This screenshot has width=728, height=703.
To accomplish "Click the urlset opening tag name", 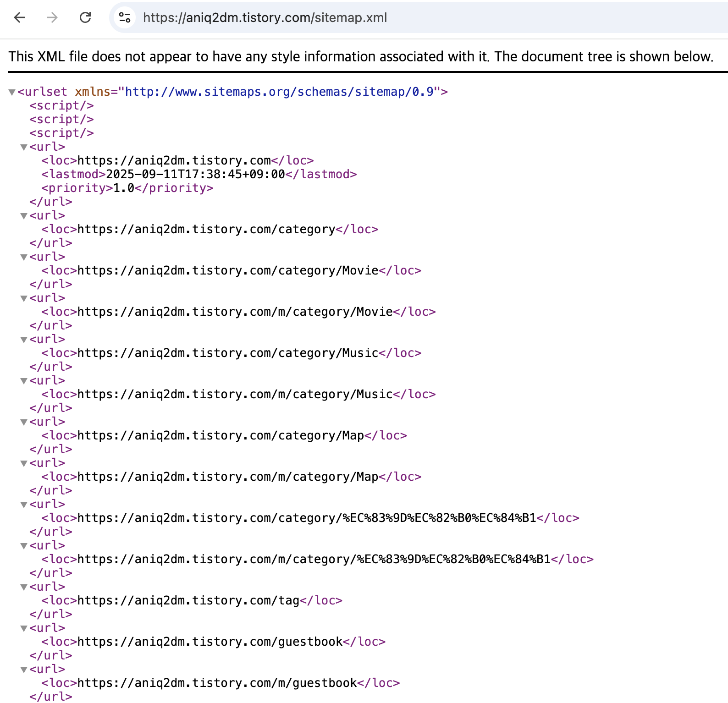I will point(46,92).
